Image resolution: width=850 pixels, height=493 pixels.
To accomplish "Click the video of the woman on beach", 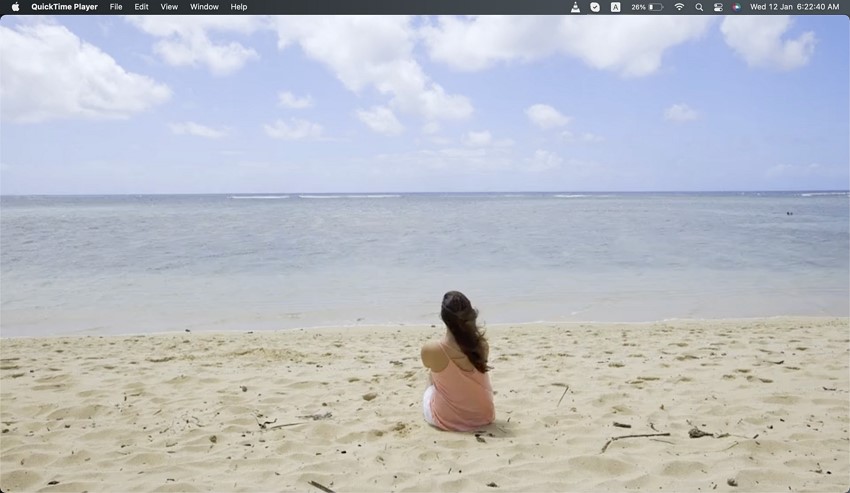I will pos(425,254).
